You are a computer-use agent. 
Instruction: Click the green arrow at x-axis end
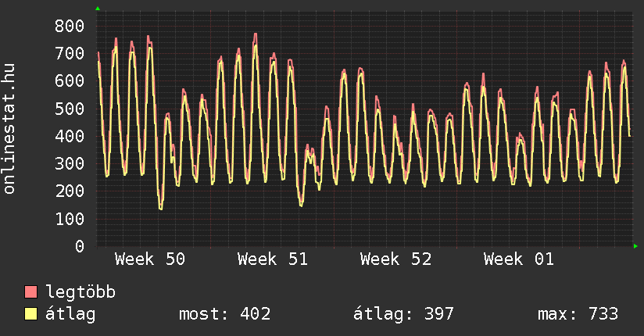click(x=636, y=246)
